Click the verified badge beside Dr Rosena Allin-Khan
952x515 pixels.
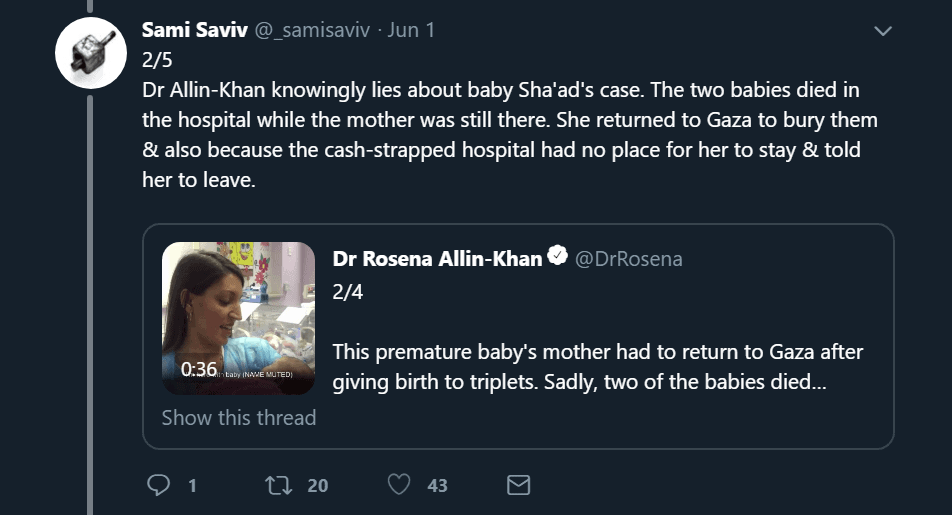558,258
